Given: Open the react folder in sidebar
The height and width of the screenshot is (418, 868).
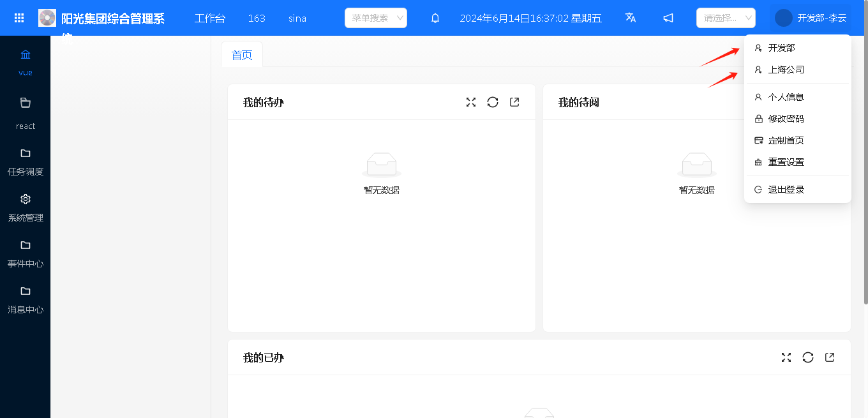Looking at the screenshot, I should click(x=26, y=114).
